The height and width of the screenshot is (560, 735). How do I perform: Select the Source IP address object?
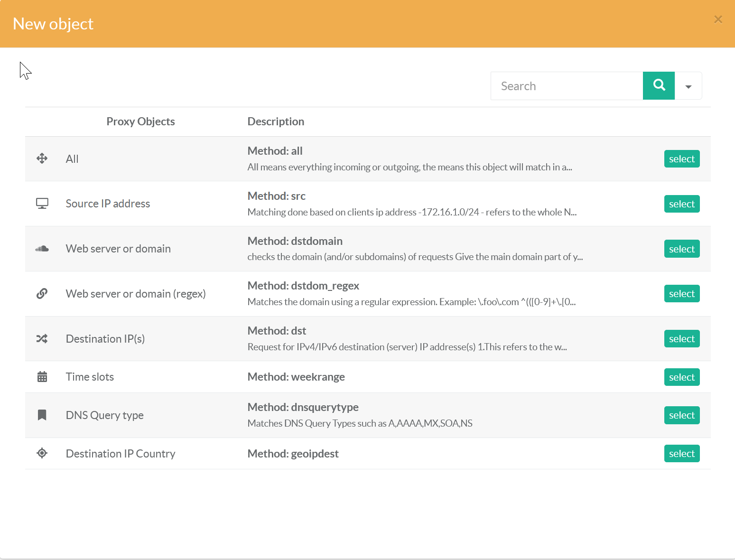681,204
